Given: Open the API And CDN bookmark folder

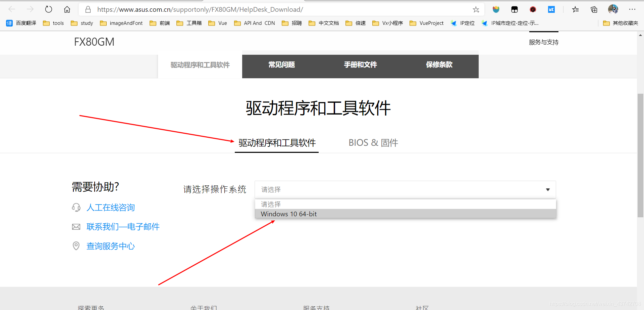Looking at the screenshot, I should [x=255, y=23].
